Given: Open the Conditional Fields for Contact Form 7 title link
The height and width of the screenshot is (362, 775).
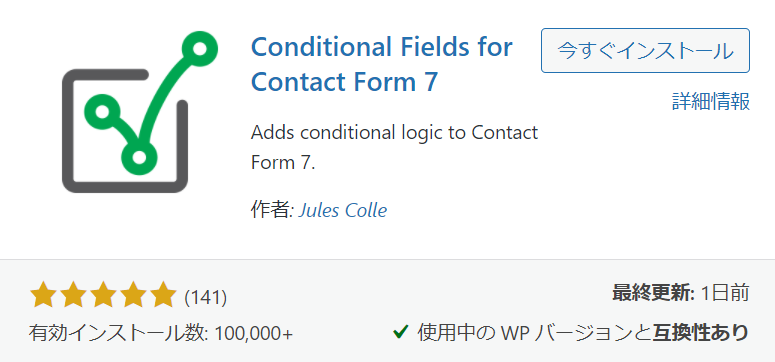Looking at the screenshot, I should (x=382, y=65).
